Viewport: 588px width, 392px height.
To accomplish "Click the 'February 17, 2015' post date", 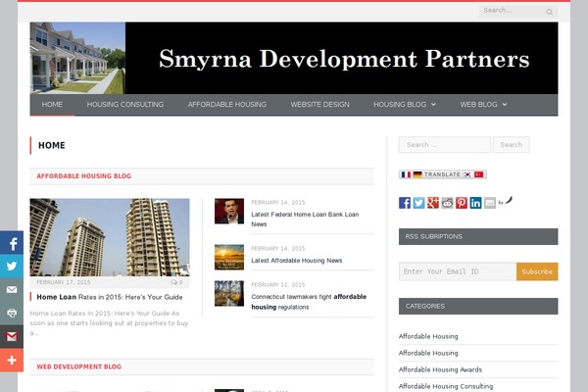I will pyautogui.click(x=64, y=282).
